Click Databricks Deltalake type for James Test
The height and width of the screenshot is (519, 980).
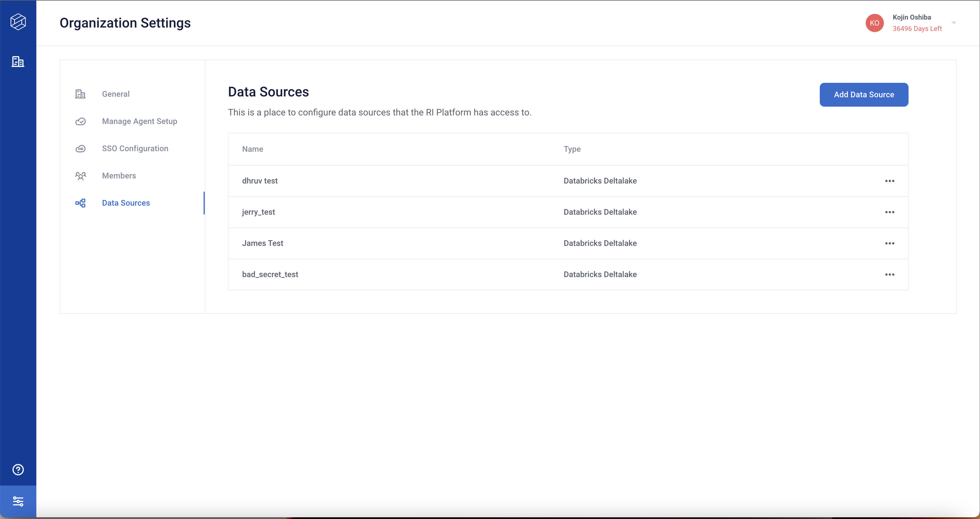tap(600, 243)
